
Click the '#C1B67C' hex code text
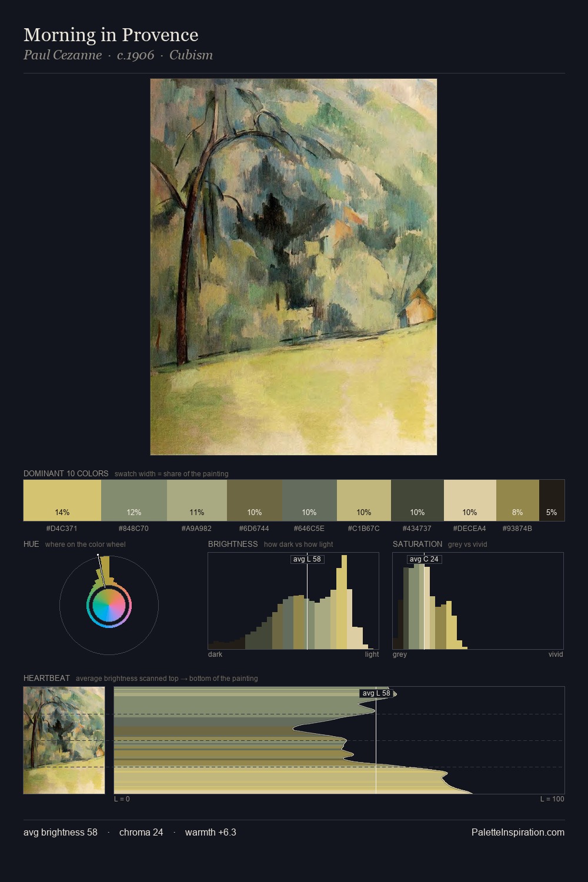(x=363, y=529)
